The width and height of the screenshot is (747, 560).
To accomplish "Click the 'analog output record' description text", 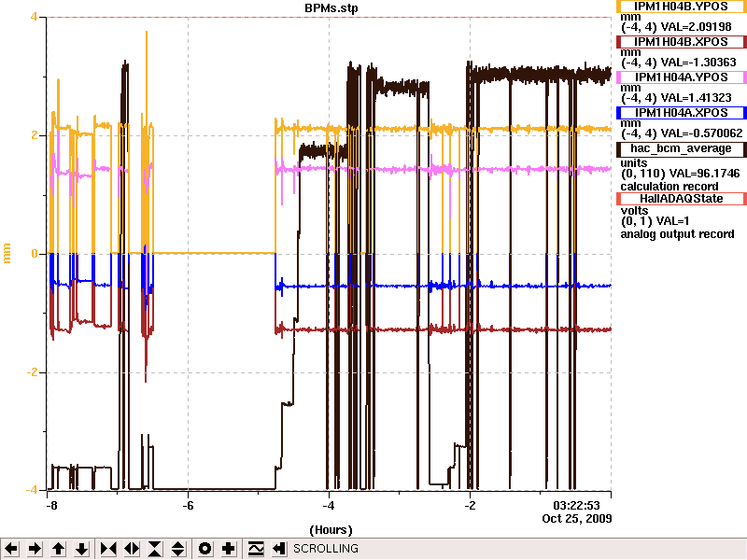I will coord(677,234).
